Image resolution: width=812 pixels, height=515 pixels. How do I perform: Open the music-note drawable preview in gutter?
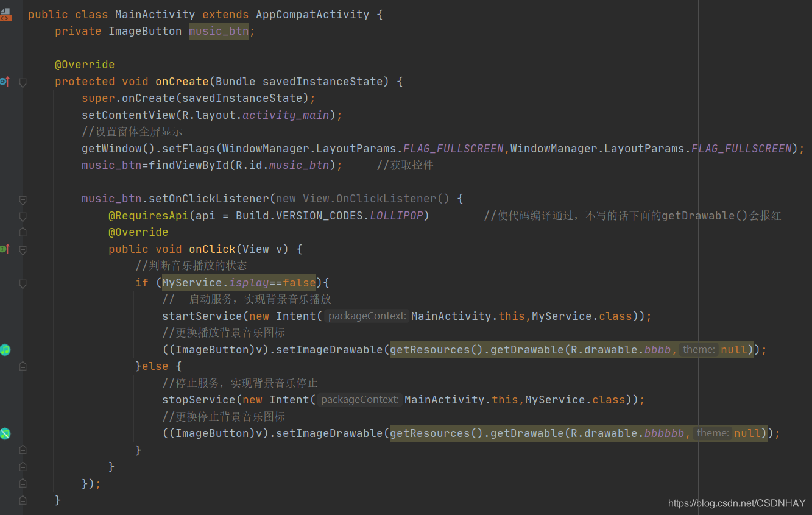click(5, 349)
